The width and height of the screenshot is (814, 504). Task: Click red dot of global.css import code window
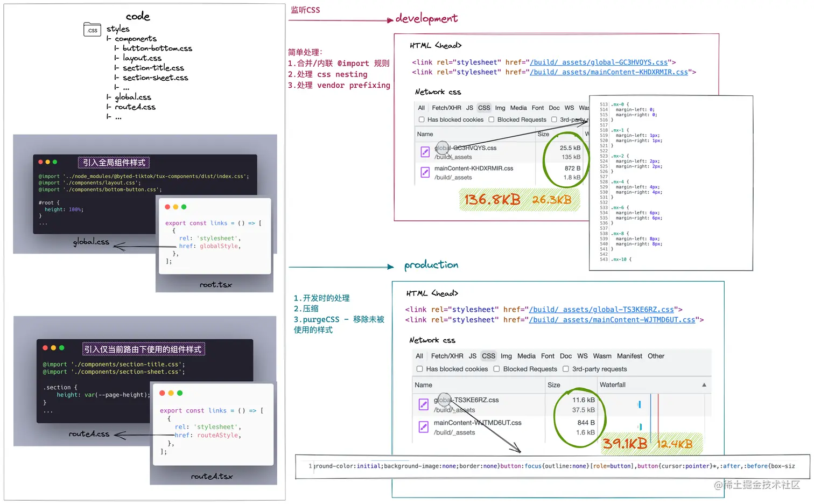point(40,162)
